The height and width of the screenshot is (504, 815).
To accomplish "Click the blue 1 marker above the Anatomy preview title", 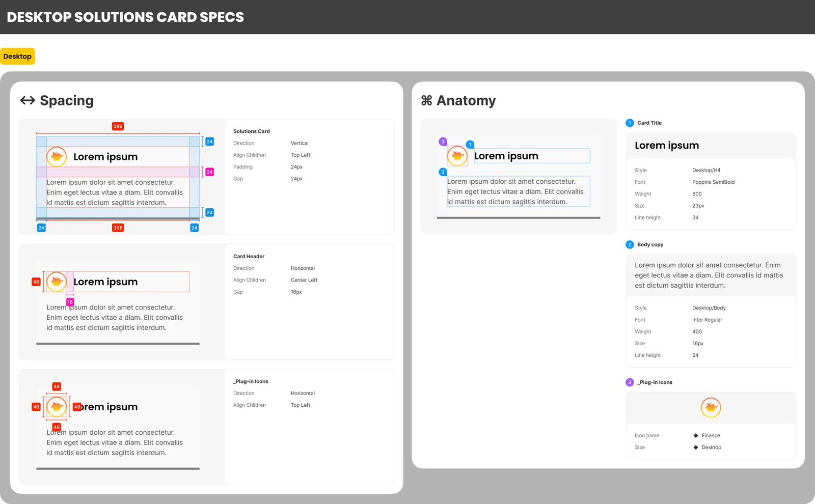I will click(x=470, y=145).
